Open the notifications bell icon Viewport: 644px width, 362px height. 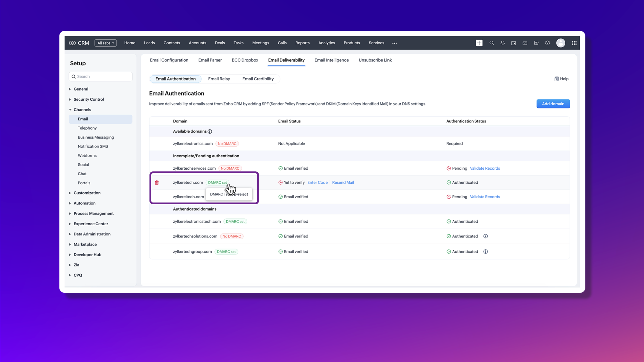click(503, 43)
